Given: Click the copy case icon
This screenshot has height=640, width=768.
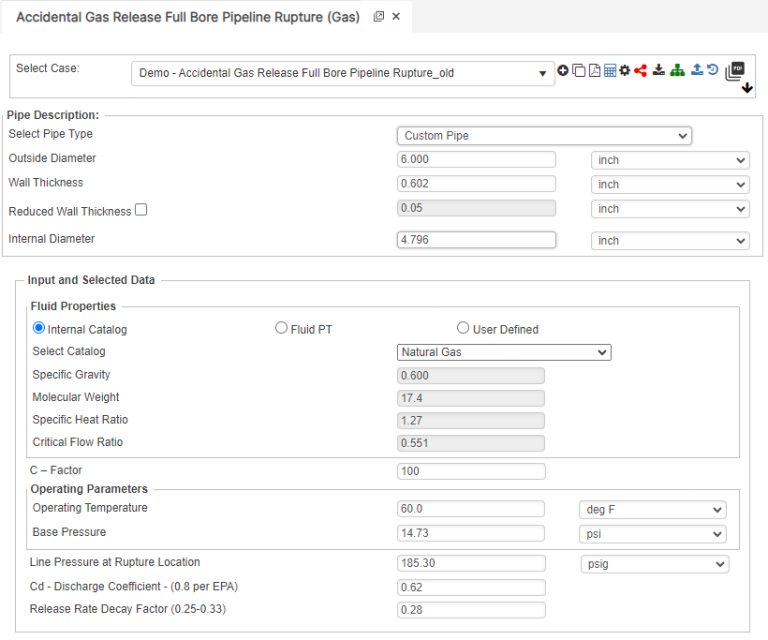Looking at the screenshot, I should pos(579,71).
